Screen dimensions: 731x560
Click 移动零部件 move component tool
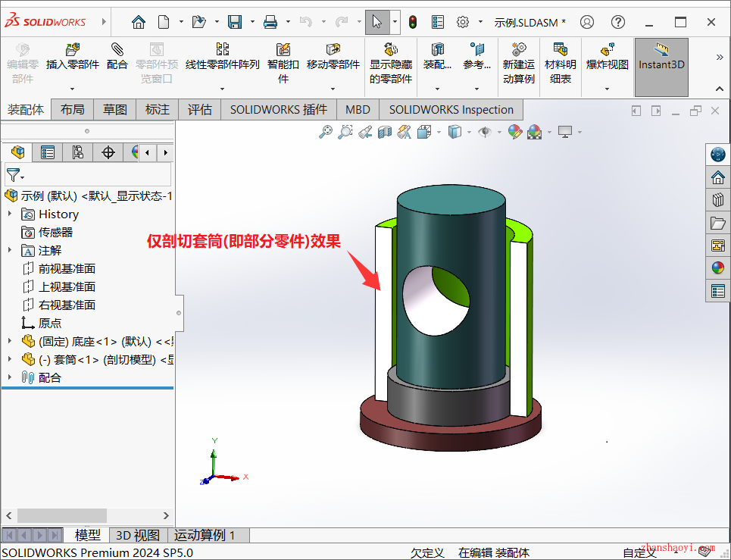tap(333, 56)
